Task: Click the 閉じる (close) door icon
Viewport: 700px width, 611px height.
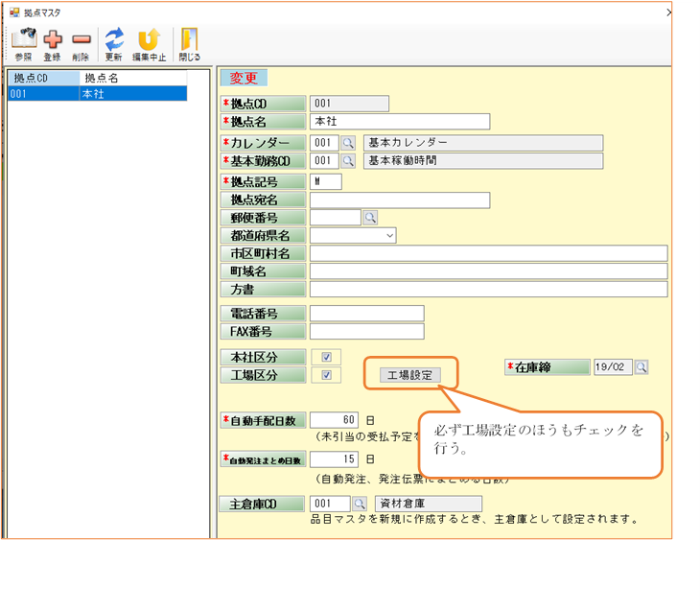Action: [189, 40]
